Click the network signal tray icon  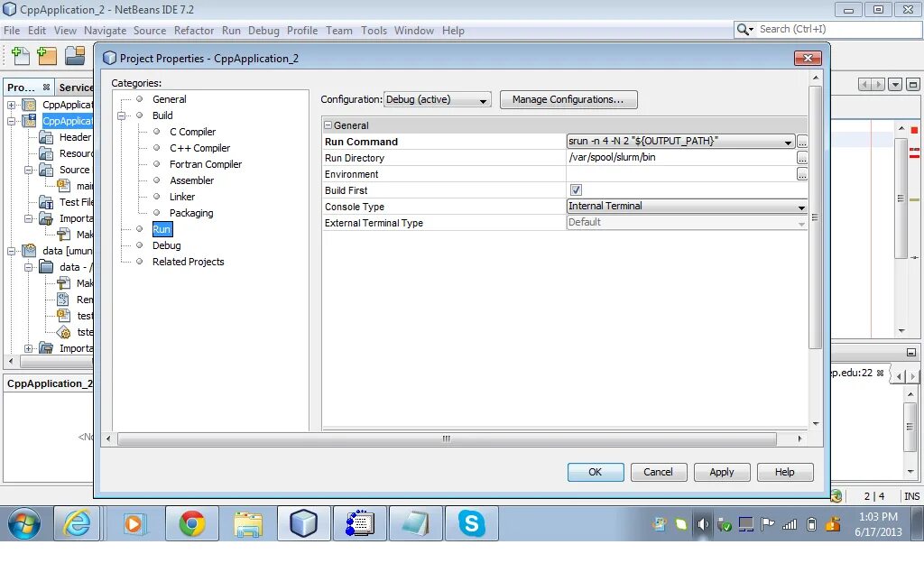pos(789,523)
